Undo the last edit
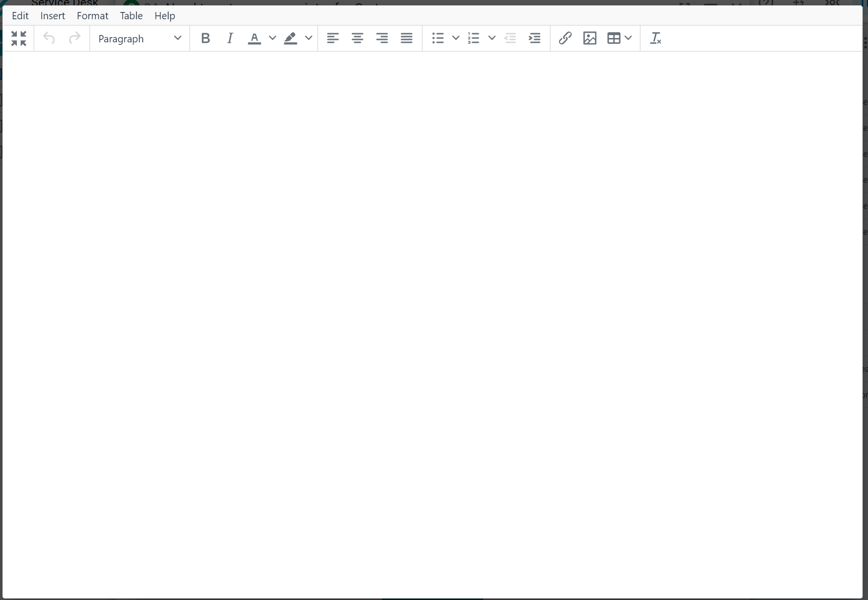This screenshot has height=600, width=868. click(49, 38)
